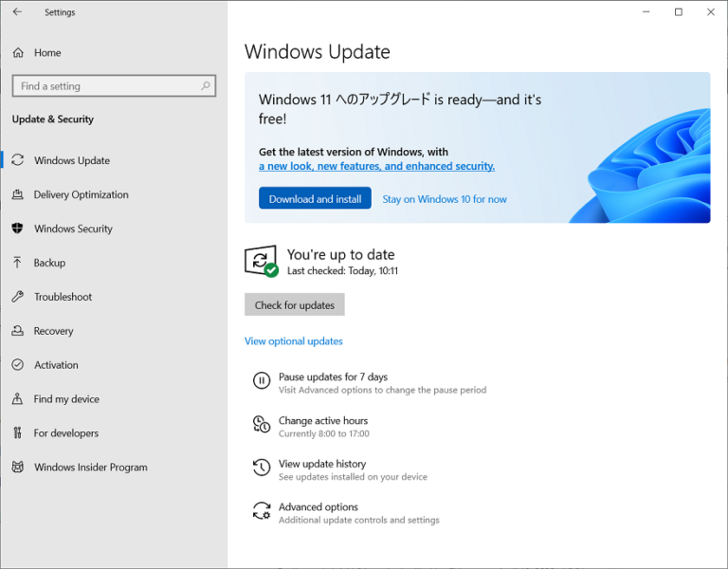This screenshot has width=728, height=569.
Task: Click the Windows Insider Program cat icon
Action: (18, 467)
